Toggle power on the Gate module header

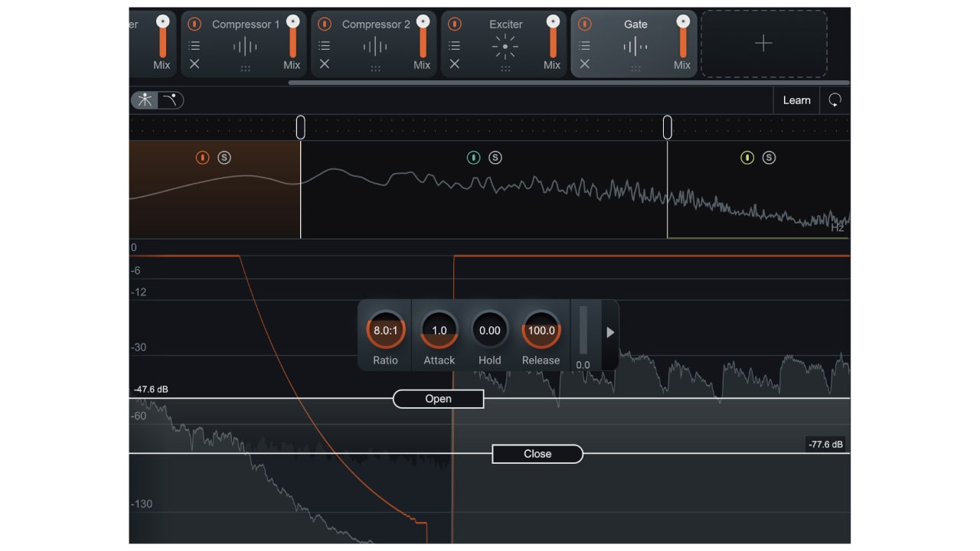pos(584,24)
